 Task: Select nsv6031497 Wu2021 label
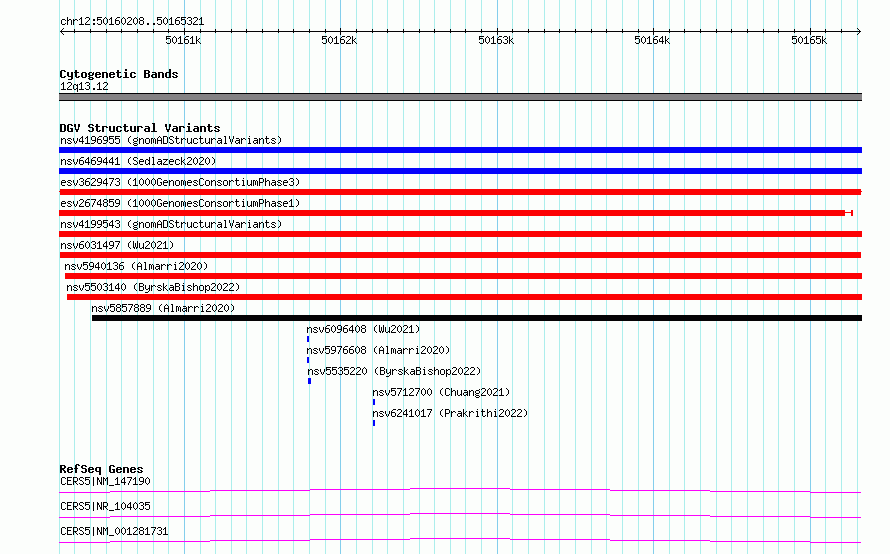tap(117, 245)
